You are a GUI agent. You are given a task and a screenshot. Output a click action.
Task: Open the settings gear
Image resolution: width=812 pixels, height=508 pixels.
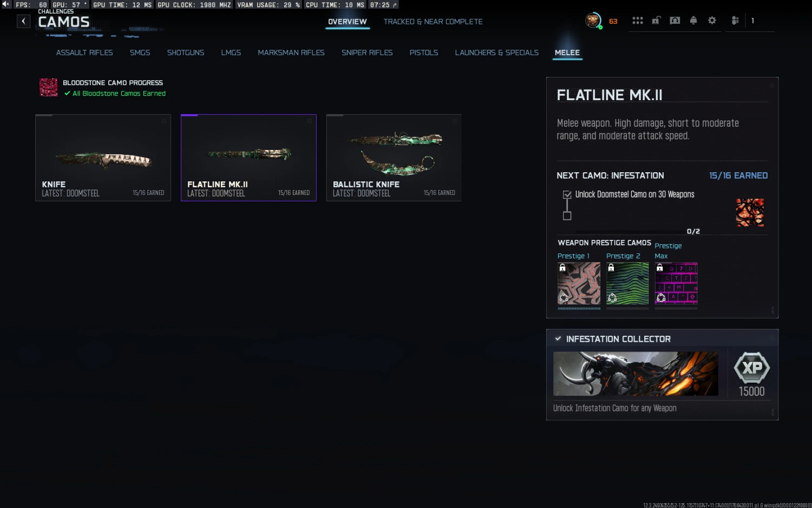coord(712,21)
